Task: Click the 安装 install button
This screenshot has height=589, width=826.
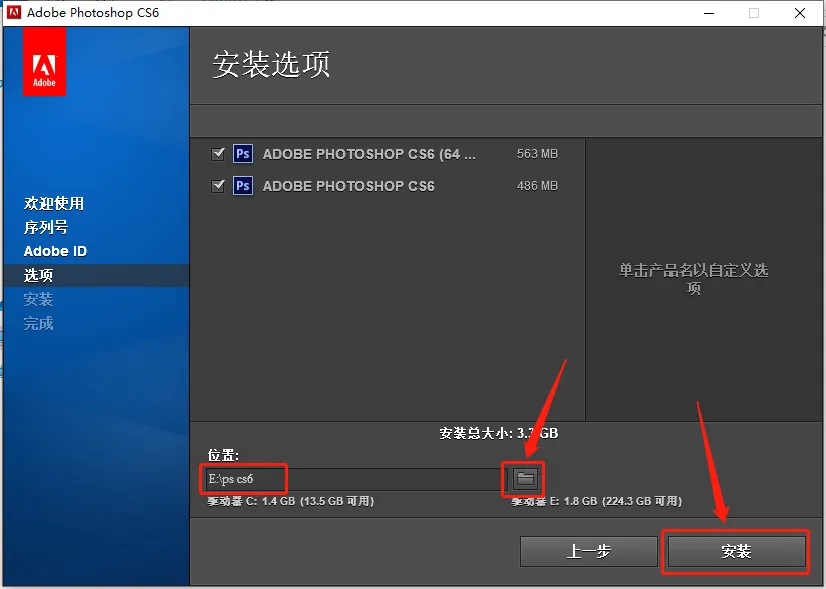Action: tap(736, 551)
